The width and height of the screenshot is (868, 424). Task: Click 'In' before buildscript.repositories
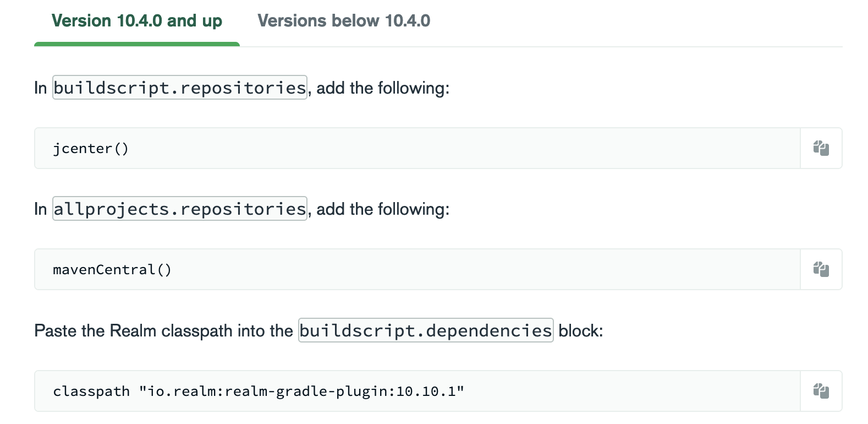[40, 88]
